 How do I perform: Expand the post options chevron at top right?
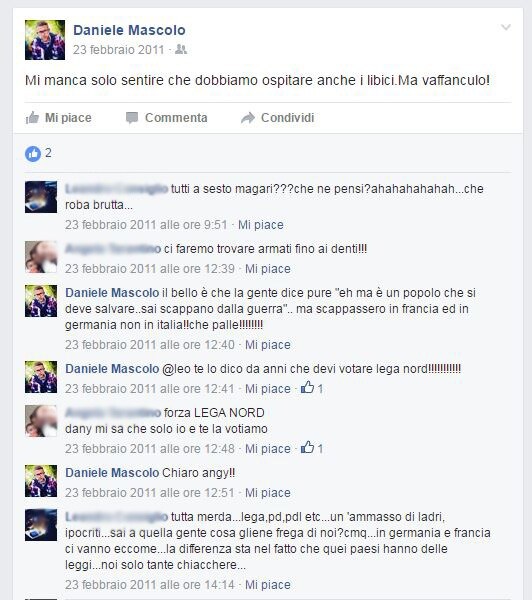click(506, 27)
